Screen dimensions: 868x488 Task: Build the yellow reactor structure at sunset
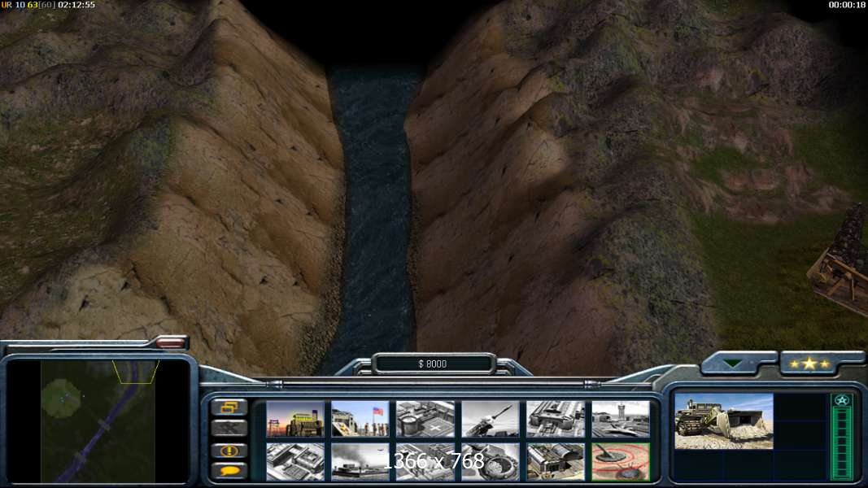click(x=295, y=419)
